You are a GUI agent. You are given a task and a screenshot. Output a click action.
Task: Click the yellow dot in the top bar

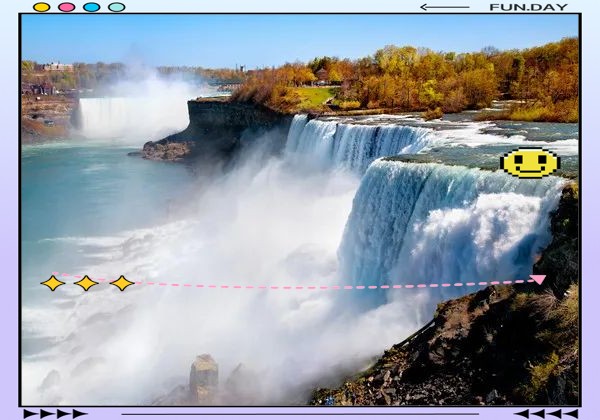coord(41,7)
